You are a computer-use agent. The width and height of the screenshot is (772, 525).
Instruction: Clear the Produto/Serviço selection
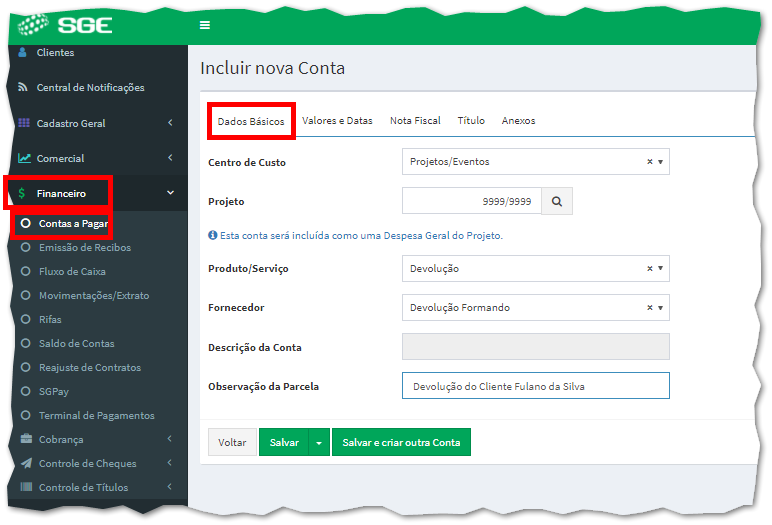click(649, 268)
